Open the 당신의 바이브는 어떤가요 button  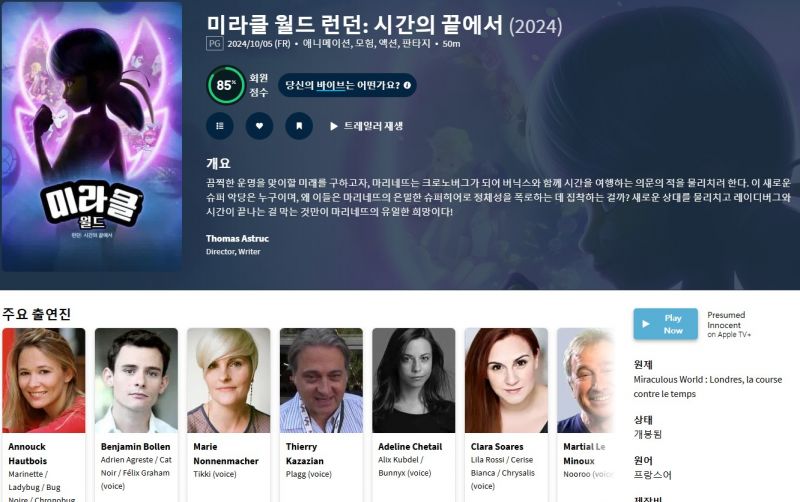(347, 85)
